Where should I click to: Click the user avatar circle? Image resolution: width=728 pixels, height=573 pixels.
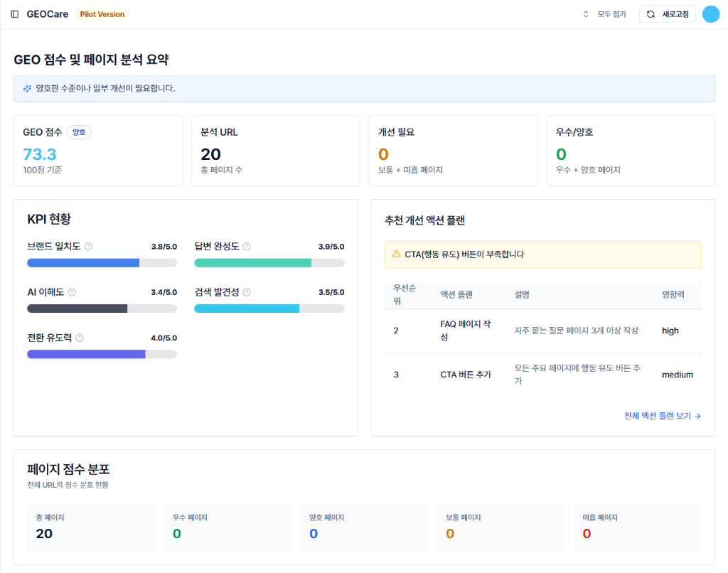(710, 14)
